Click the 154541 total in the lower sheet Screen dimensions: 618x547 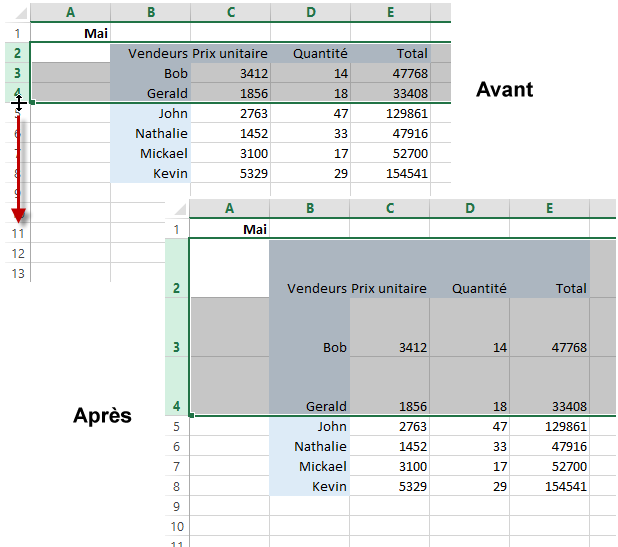549,486
